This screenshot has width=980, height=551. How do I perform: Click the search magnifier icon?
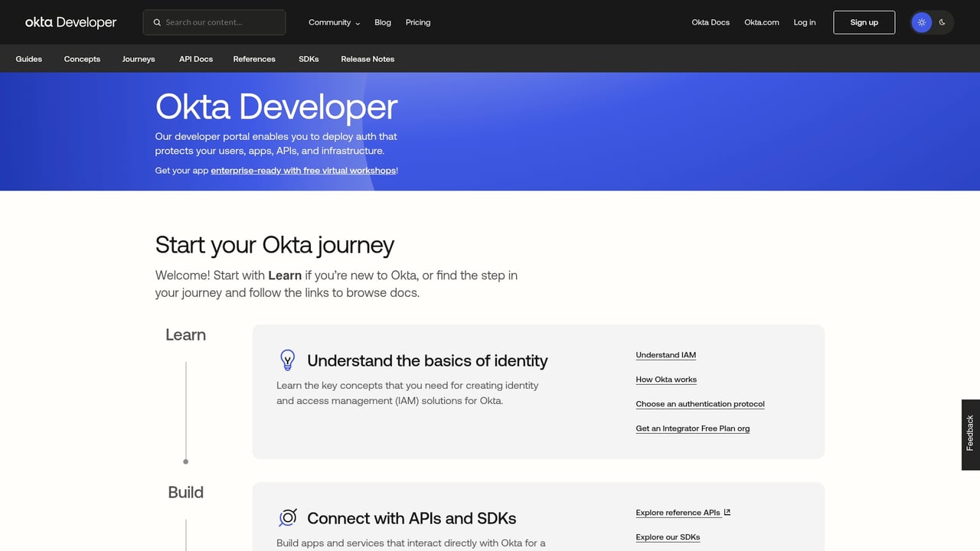coord(157,22)
